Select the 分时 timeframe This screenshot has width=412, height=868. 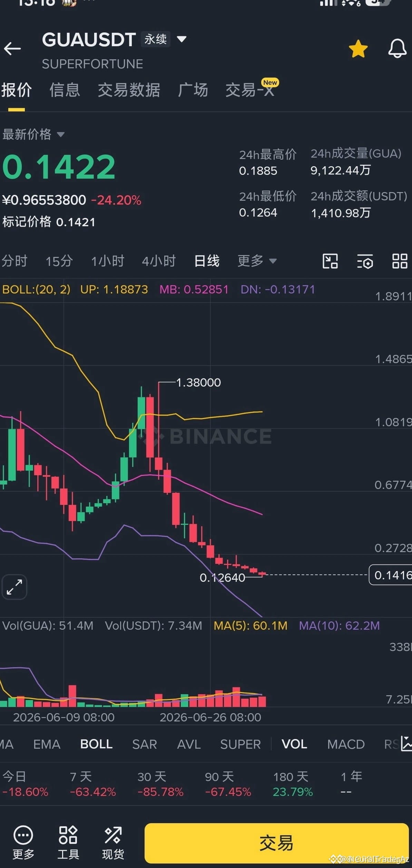click(x=14, y=261)
